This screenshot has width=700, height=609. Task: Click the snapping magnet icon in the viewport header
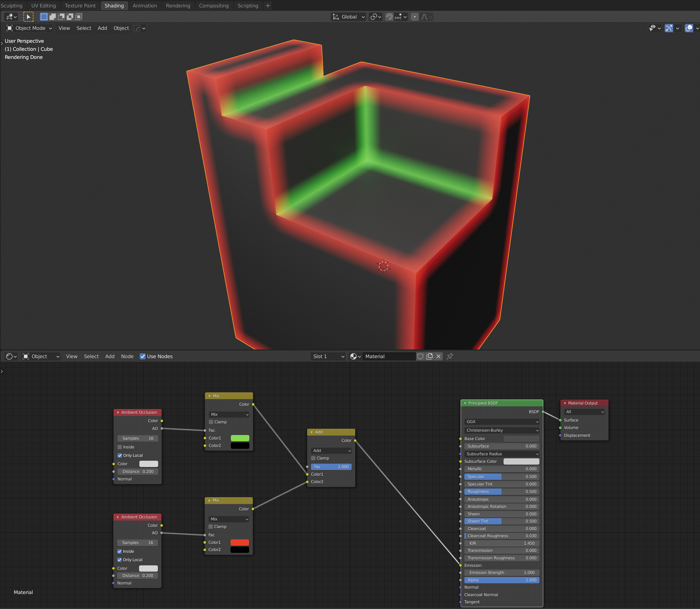click(x=389, y=17)
